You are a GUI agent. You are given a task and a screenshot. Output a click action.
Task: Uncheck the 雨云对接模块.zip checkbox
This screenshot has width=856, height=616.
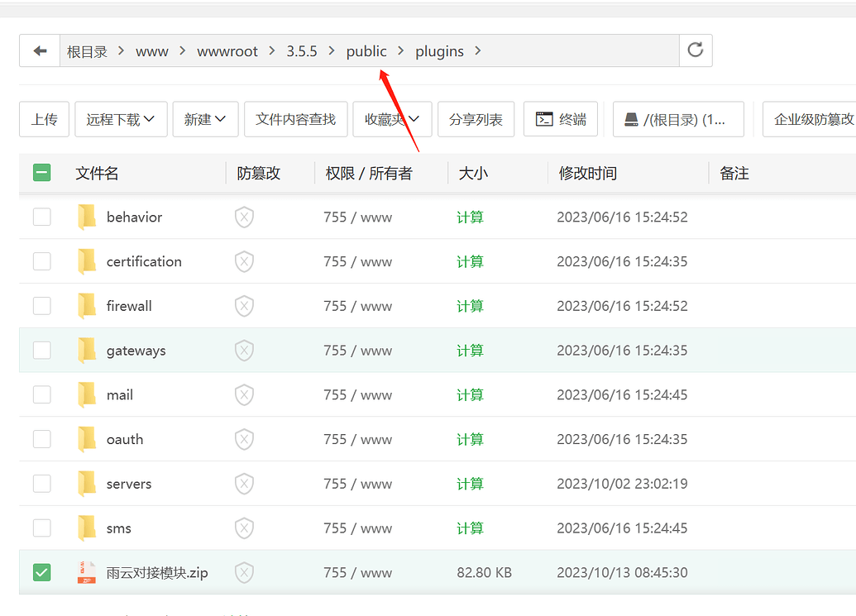point(41,572)
